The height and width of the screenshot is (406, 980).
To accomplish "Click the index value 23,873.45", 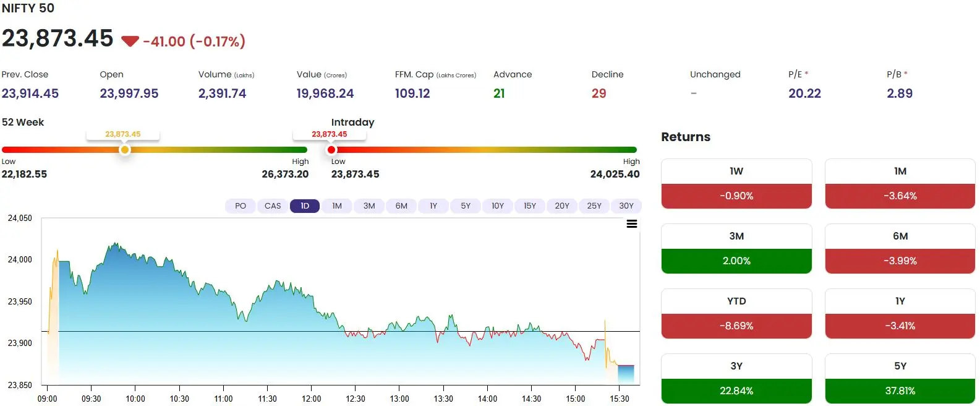I will point(58,38).
